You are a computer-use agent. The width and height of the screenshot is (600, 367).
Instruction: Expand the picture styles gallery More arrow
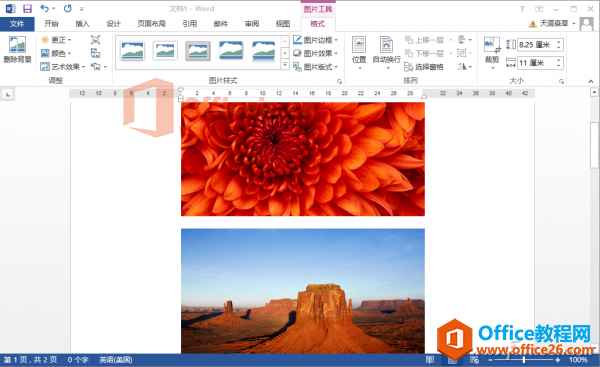[285, 65]
